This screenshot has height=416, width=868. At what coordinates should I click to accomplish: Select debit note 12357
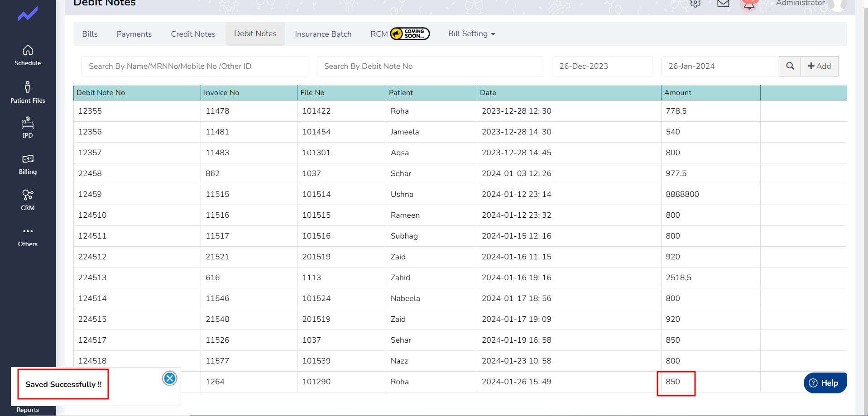(90, 153)
